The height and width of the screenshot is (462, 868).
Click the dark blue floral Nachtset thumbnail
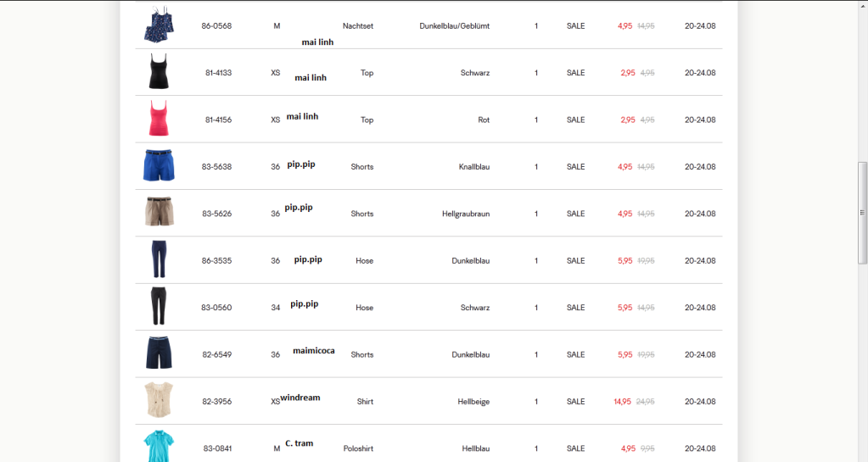coord(159,24)
